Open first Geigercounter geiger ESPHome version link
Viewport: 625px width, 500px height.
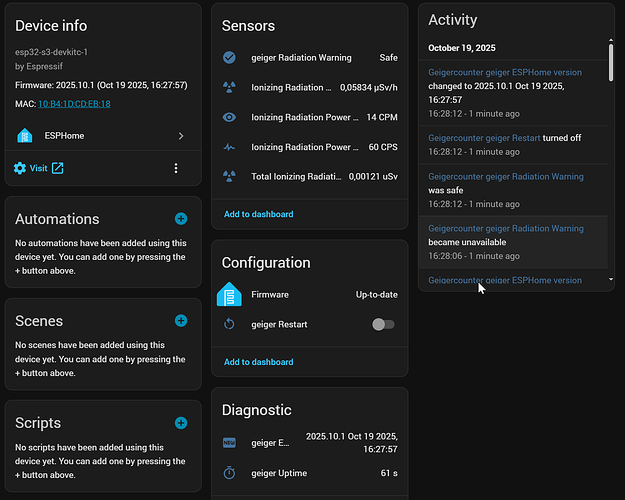click(x=505, y=72)
